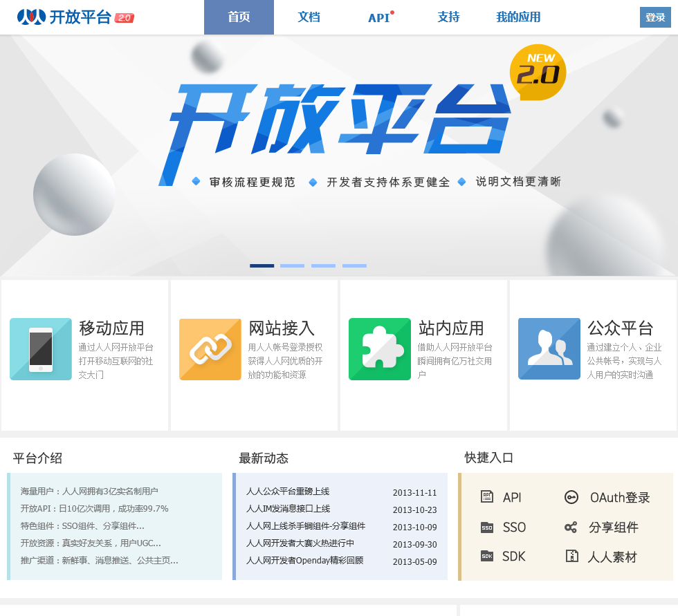Viewport: 678px width, 616px height.
Task: Open the 我的应用 navigation tab
Action: point(518,17)
